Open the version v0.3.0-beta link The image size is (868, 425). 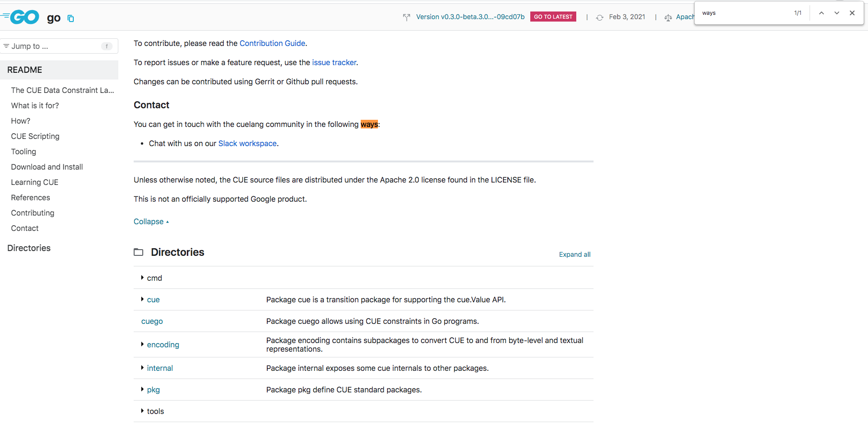470,17
